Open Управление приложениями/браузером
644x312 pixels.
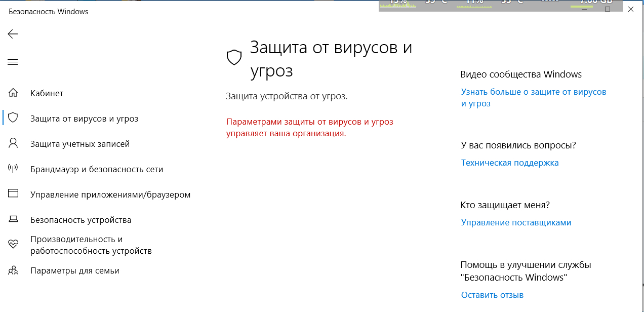click(x=110, y=194)
